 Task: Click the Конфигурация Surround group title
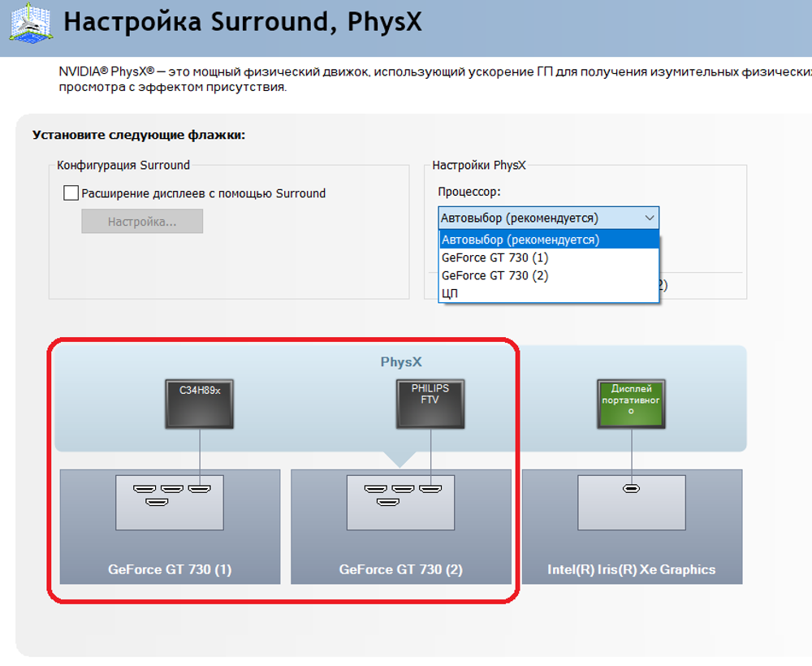coord(123,165)
